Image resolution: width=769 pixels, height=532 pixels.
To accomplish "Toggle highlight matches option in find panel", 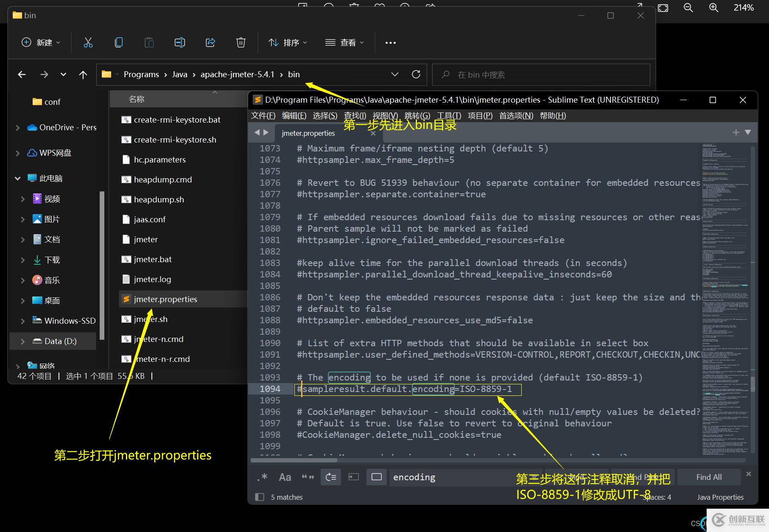I will (x=377, y=477).
